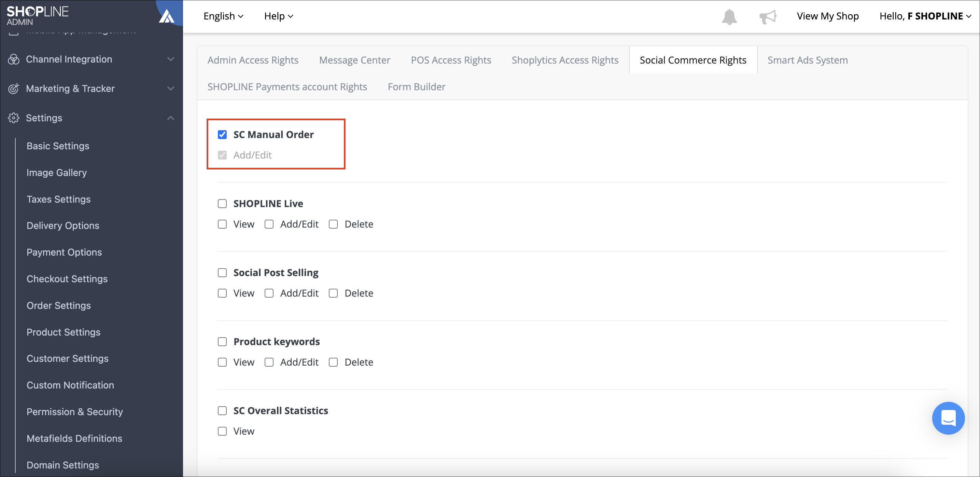
Task: Check View under SHOPLINE Live
Action: (222, 224)
